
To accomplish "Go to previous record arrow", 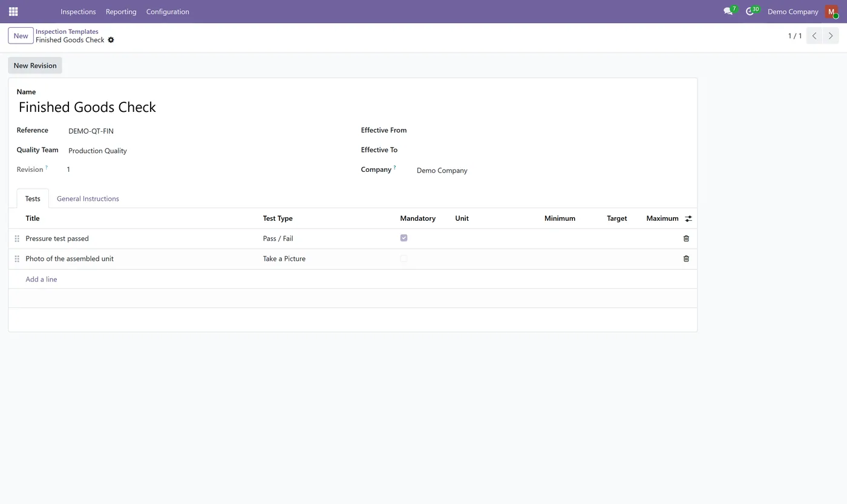I will (814, 36).
